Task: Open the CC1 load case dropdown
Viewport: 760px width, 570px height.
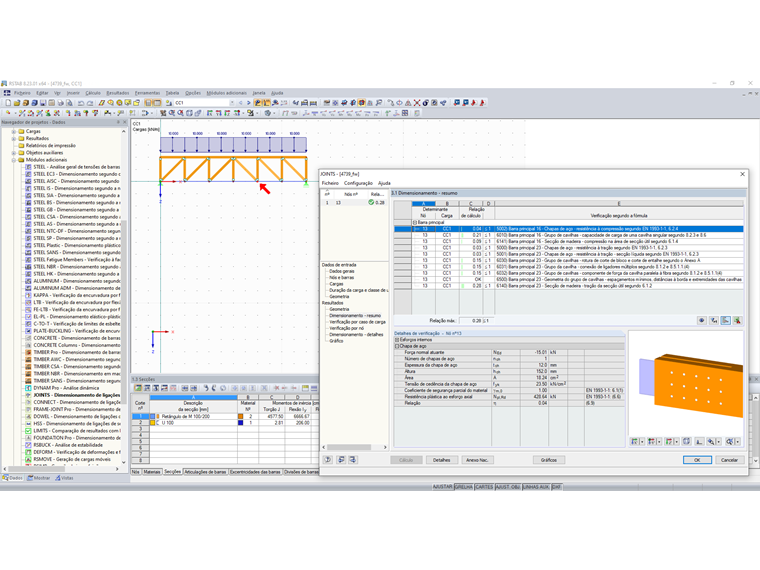Action: 232,103
